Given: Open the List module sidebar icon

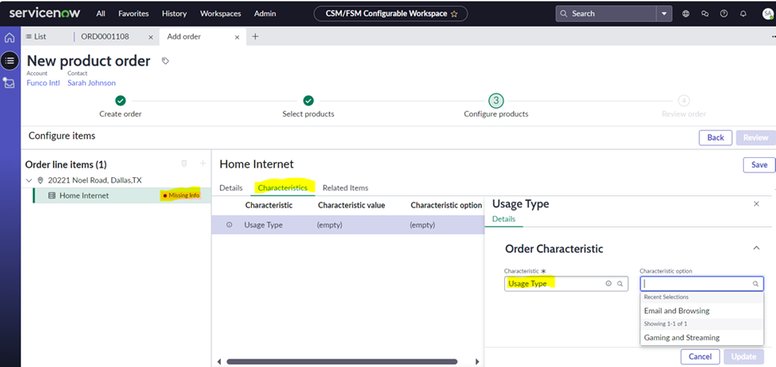Looking at the screenshot, I should pyautogui.click(x=9, y=60).
